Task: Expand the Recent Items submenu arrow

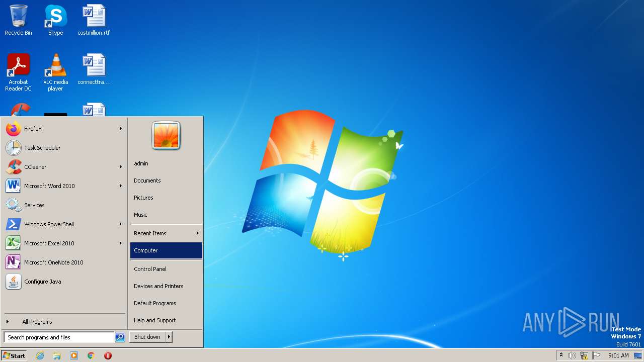Action: tap(198, 233)
